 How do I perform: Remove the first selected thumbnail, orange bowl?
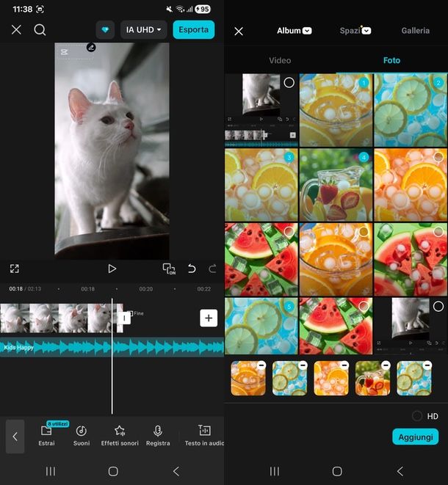click(261, 365)
